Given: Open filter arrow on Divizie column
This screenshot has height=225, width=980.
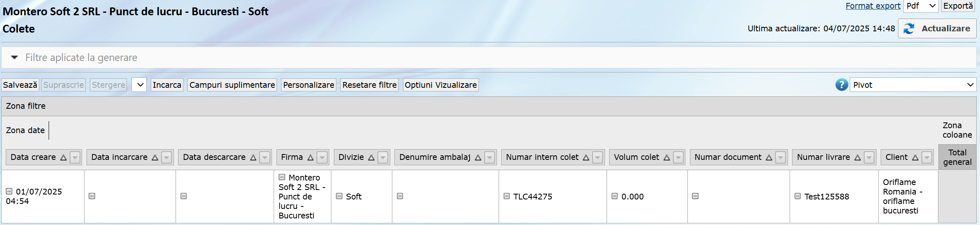Looking at the screenshot, I should click(x=383, y=157).
